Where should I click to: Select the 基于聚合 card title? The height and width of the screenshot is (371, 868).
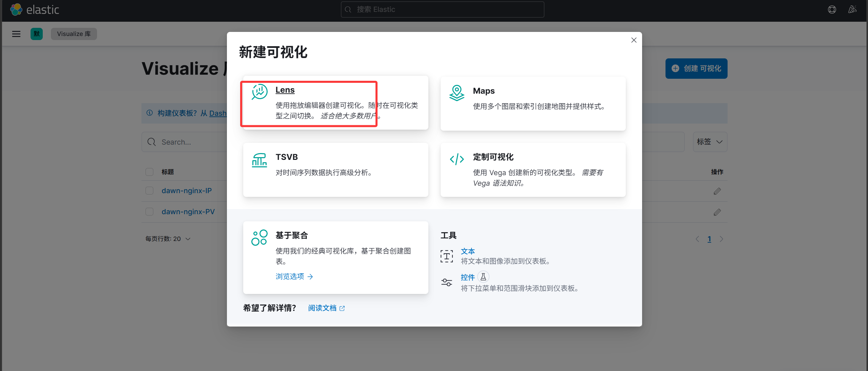pos(291,235)
